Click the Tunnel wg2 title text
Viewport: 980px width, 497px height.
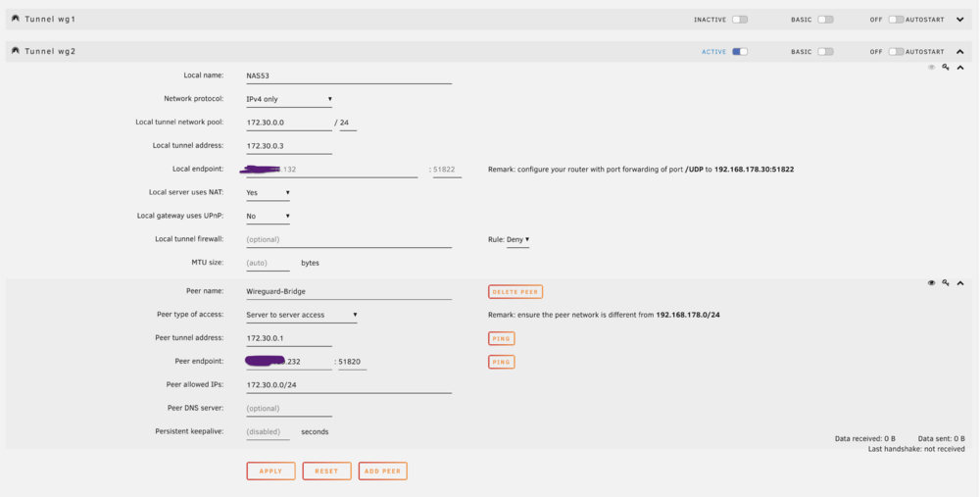point(50,52)
